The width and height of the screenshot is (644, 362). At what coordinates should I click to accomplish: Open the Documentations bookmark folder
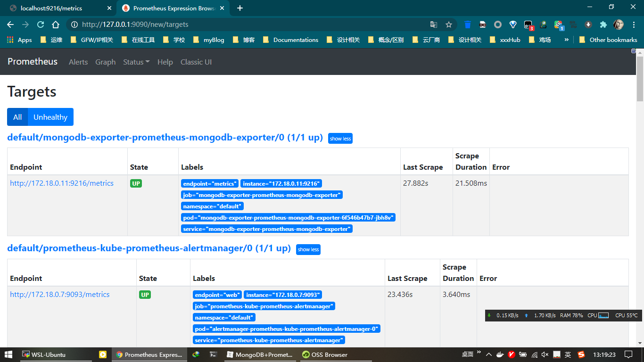[290, 40]
